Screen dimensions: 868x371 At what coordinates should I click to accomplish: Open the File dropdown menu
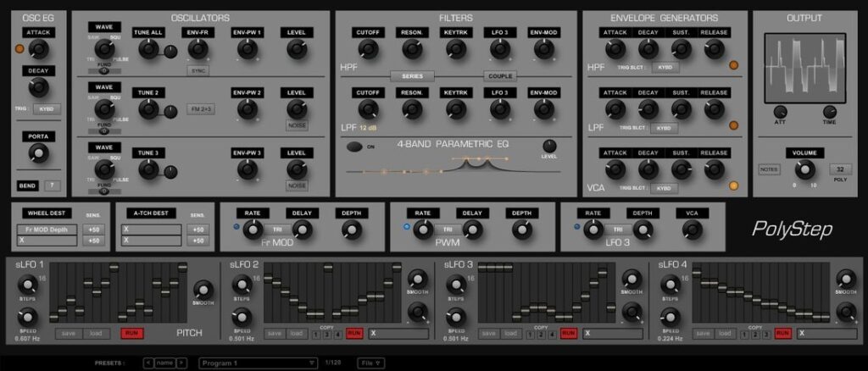coord(369,363)
